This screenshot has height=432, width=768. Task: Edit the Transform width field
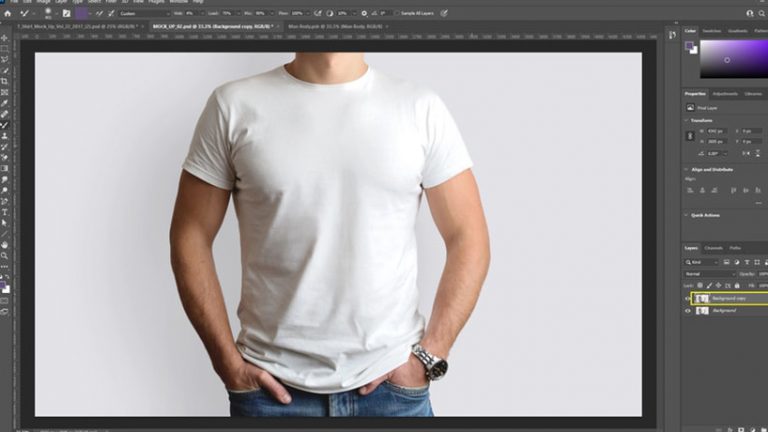[x=717, y=131]
